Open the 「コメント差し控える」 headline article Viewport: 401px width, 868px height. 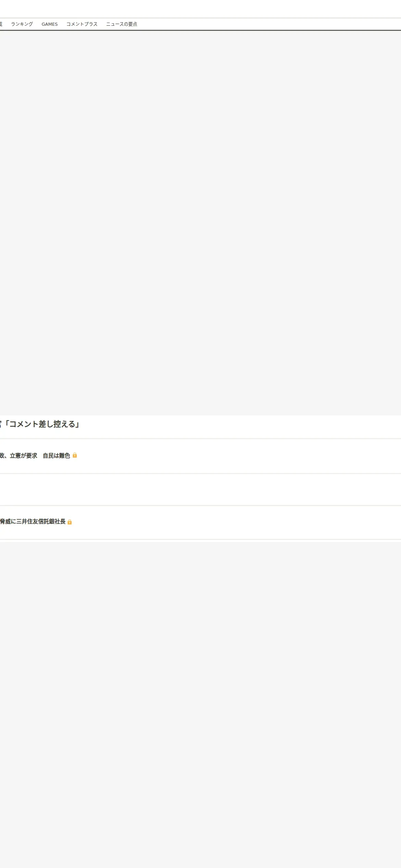click(x=39, y=424)
